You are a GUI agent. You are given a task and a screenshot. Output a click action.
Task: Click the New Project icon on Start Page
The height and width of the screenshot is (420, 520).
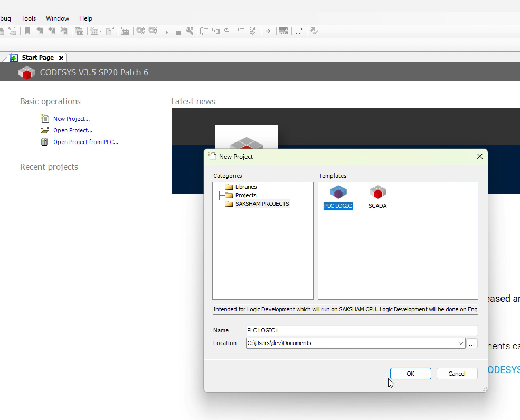tap(45, 118)
